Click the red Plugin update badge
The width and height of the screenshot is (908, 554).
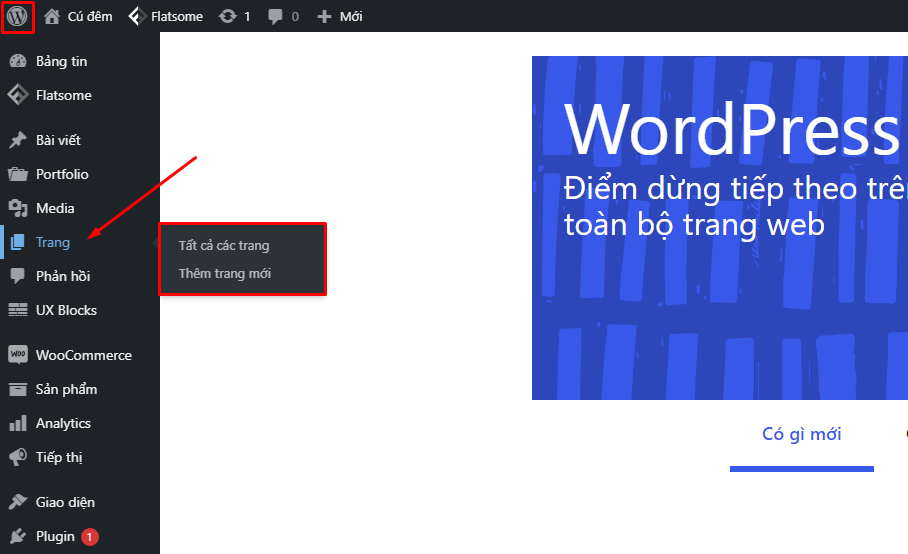[89, 537]
